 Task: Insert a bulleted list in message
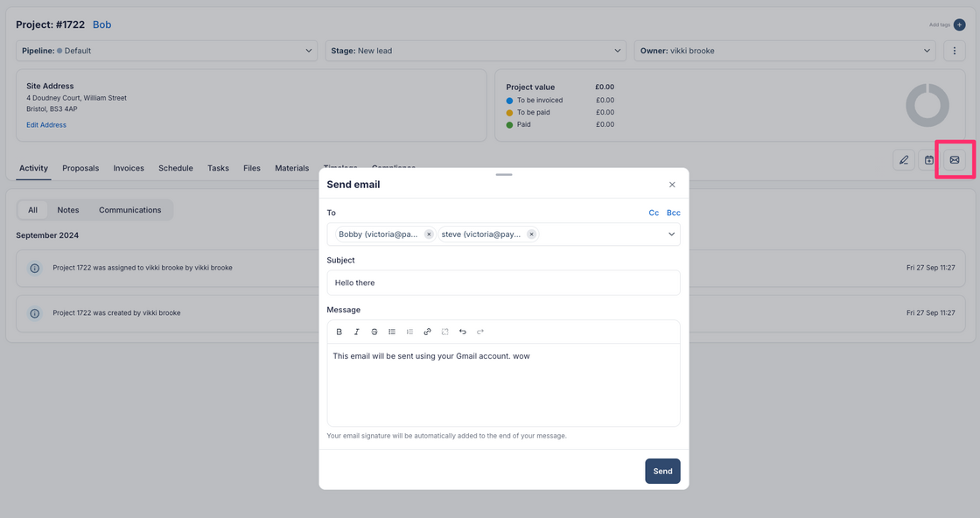coord(392,332)
